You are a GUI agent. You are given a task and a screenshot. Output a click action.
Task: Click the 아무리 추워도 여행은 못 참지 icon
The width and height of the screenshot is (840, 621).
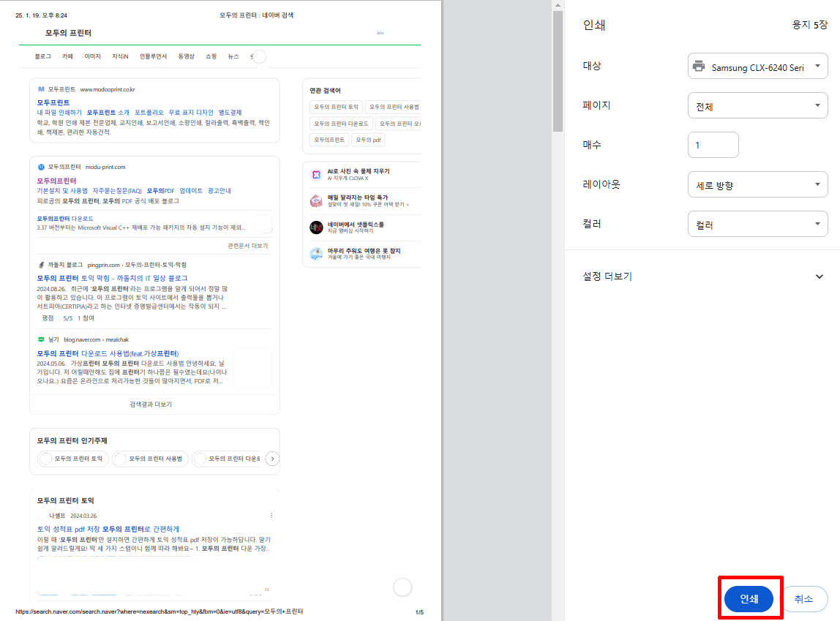tap(316, 254)
